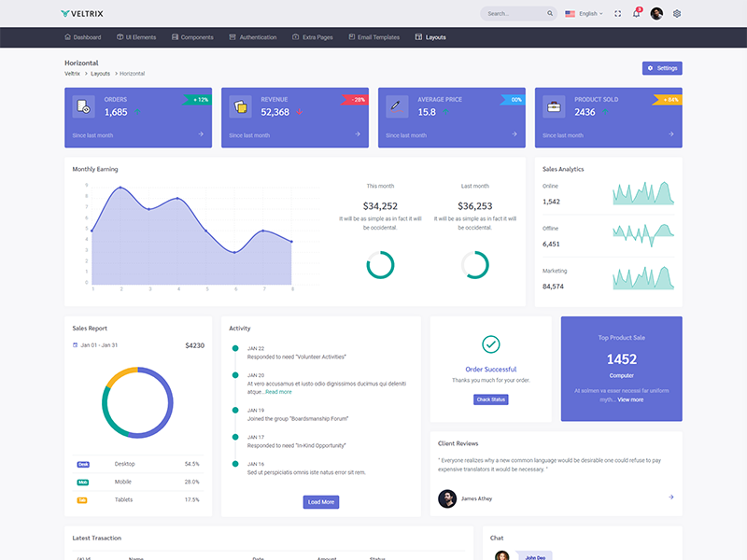Open the user avatar menu
Screen dimensions: 747x560
(656, 14)
